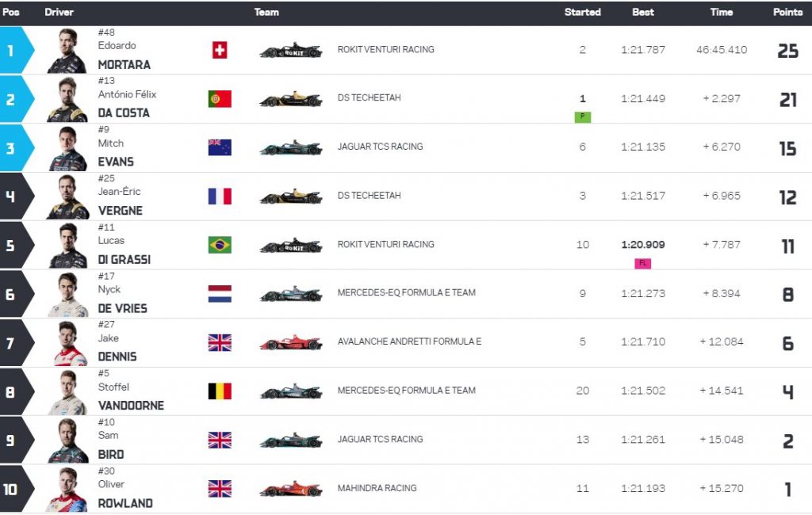Open António Félix Da Costa's photo
The height and width of the screenshot is (515, 812).
[68, 99]
